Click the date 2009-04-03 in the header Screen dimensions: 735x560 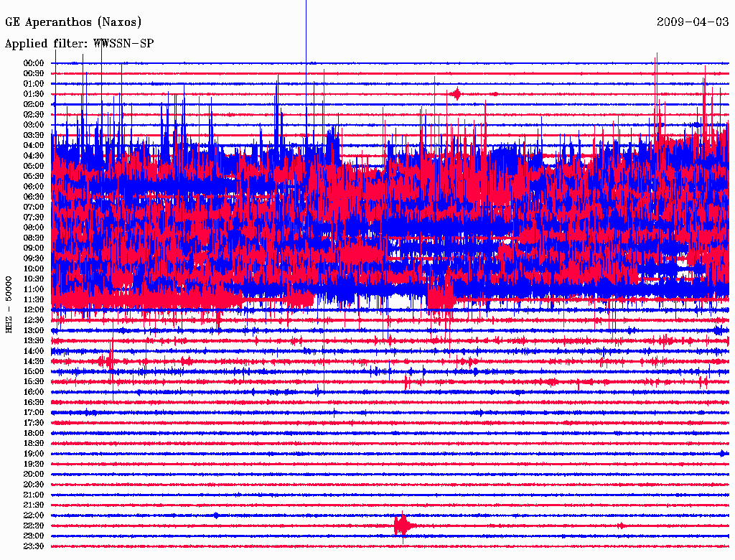point(693,22)
